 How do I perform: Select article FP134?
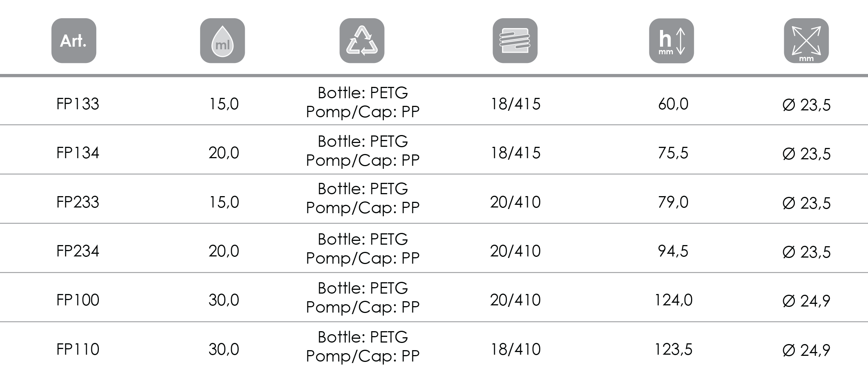point(78,153)
